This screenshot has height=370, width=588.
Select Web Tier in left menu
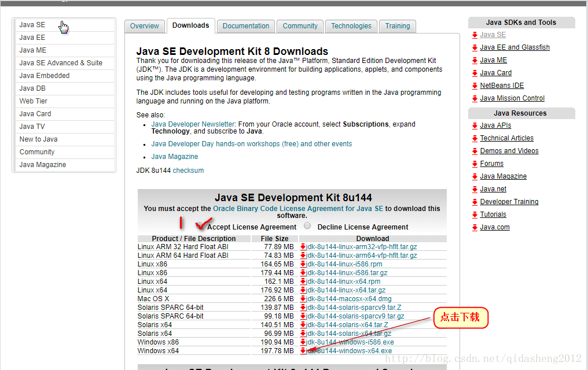[x=64, y=101]
